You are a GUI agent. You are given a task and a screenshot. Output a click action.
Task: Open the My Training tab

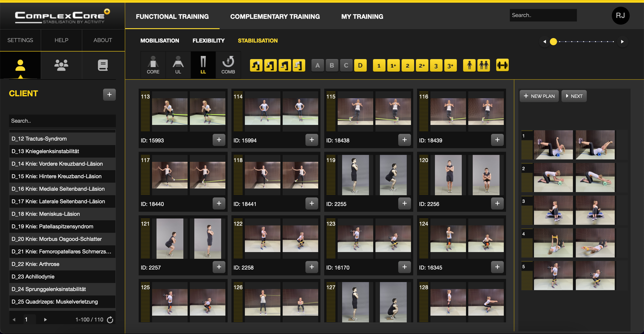click(x=362, y=17)
